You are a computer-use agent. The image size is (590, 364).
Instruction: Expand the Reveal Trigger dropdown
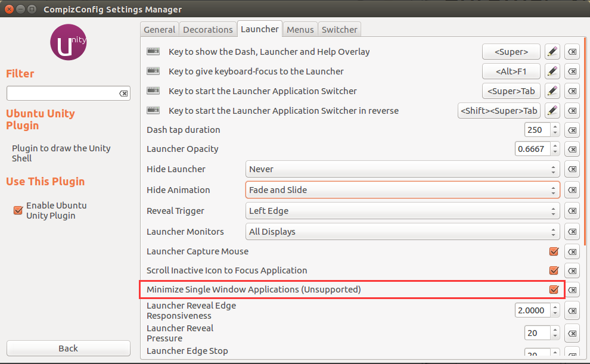click(402, 211)
